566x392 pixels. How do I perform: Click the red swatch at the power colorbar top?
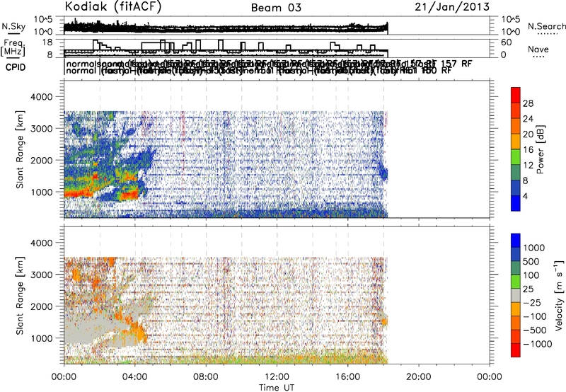click(x=516, y=95)
